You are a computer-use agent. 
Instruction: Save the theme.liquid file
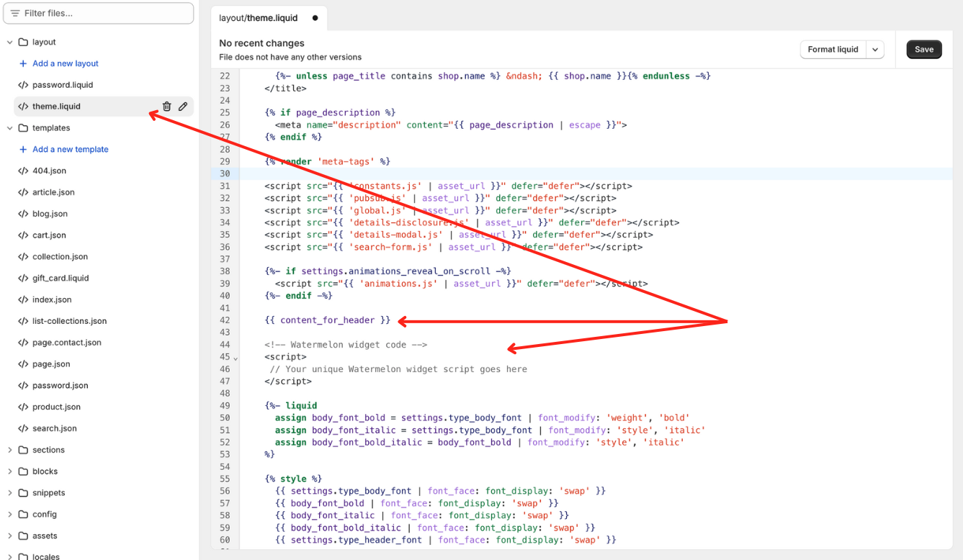pos(924,50)
